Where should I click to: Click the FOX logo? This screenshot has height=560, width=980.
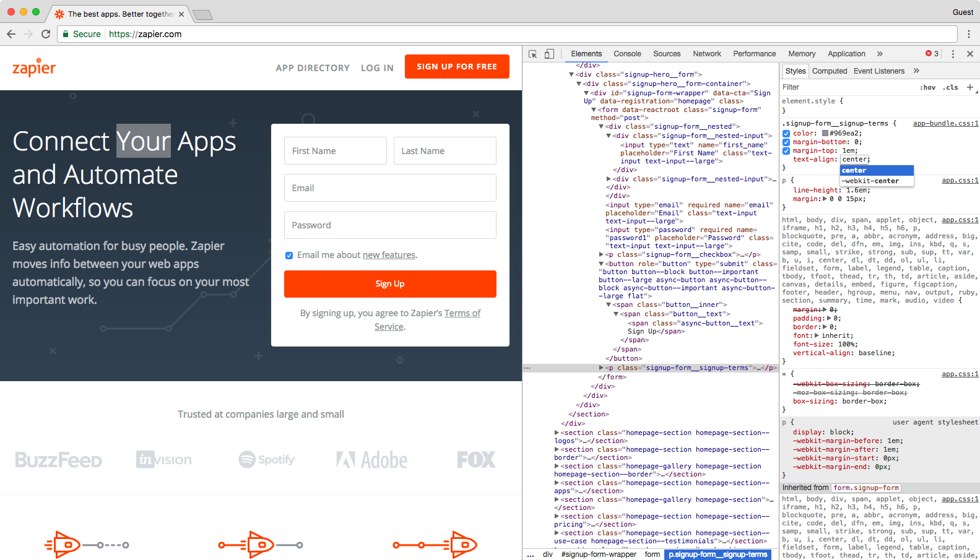tap(476, 460)
